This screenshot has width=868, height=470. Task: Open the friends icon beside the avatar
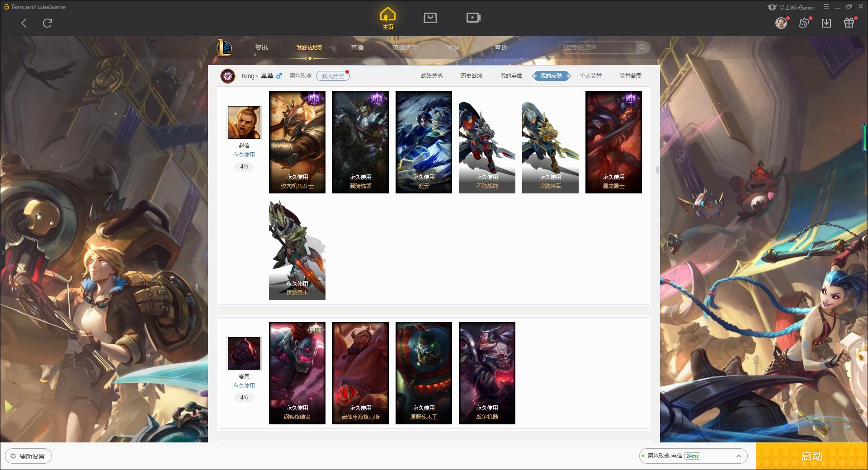point(804,23)
